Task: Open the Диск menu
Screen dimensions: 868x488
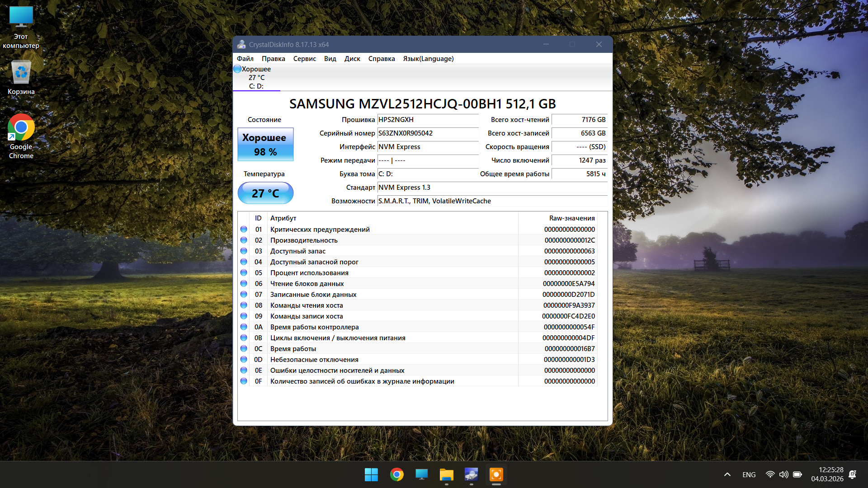Action: pyautogui.click(x=352, y=59)
